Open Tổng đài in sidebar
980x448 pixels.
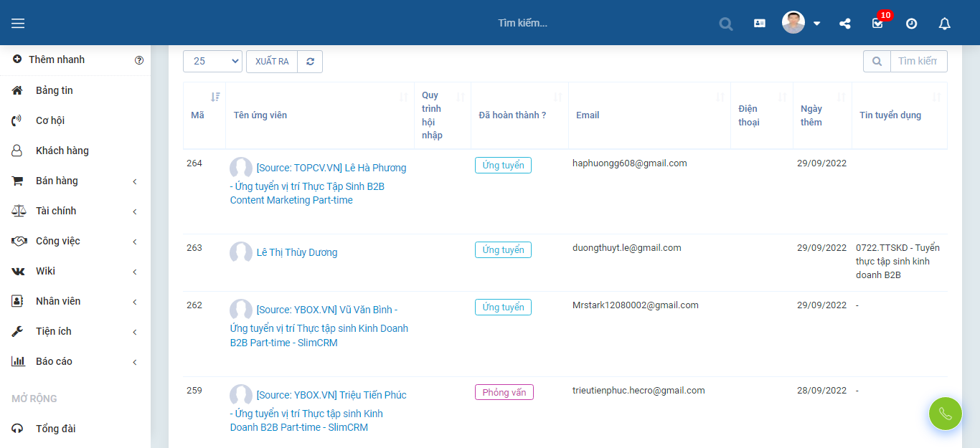[75, 429]
